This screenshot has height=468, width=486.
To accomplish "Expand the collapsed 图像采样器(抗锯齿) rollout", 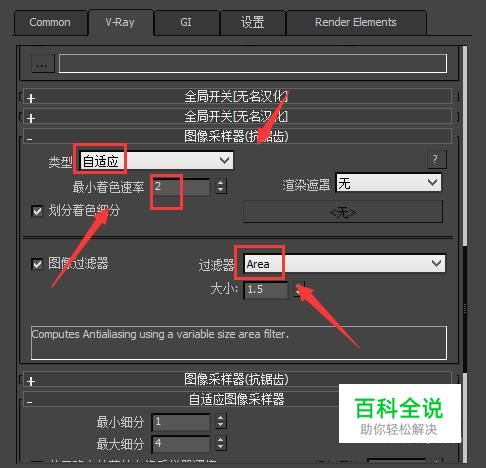I will click(237, 380).
